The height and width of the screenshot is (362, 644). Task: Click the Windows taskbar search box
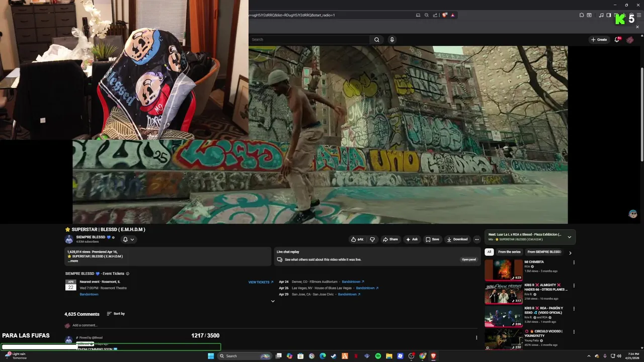click(x=245, y=356)
